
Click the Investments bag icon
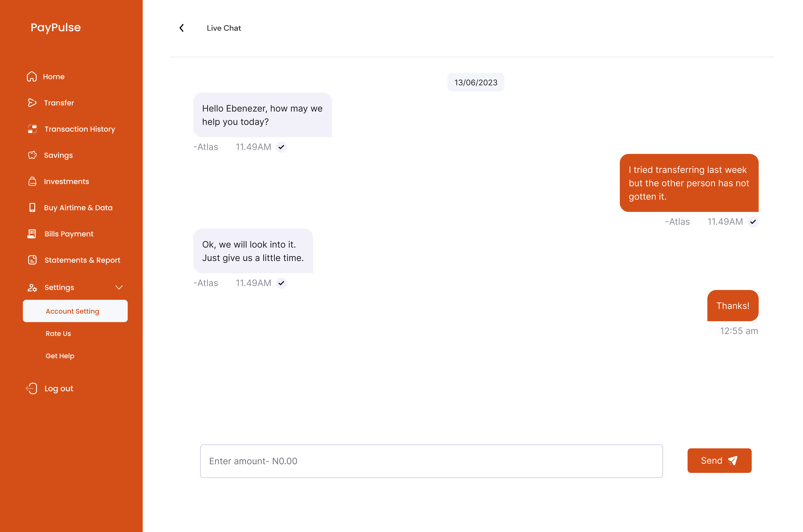32,181
